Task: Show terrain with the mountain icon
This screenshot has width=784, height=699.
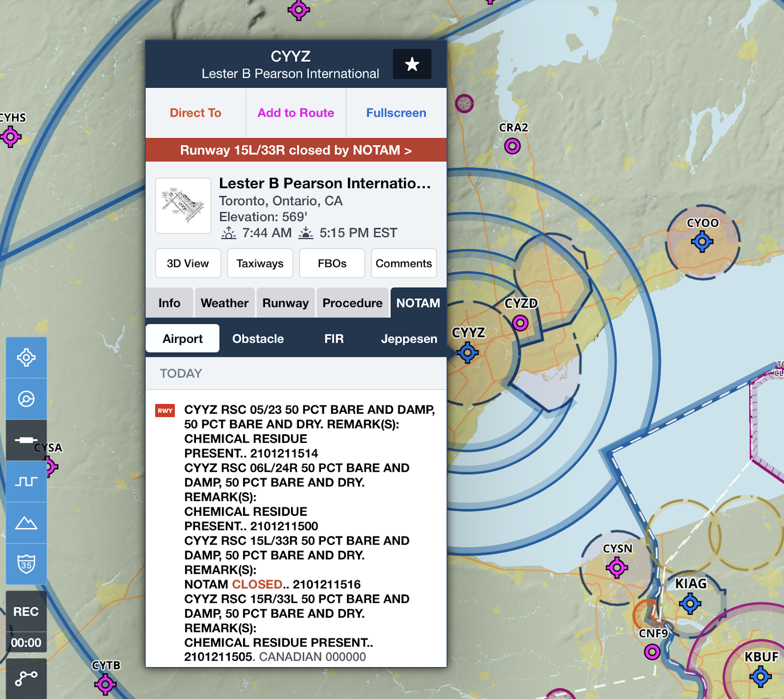Action: [26, 523]
